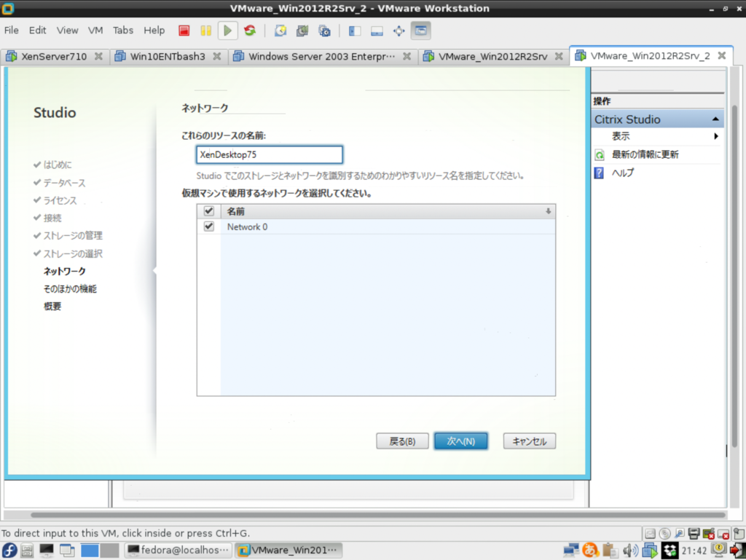Select the Network 0 row
The image size is (746, 560).
tap(376, 226)
